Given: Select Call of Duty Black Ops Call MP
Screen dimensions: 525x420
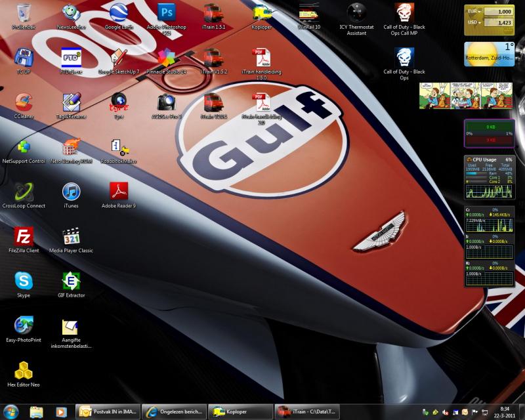Looking at the screenshot, I should (404, 18).
